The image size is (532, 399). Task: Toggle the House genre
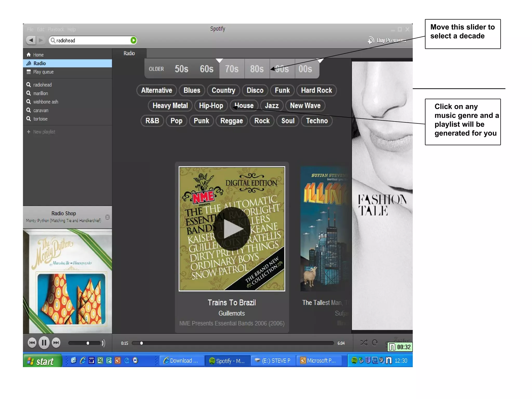coord(244,106)
